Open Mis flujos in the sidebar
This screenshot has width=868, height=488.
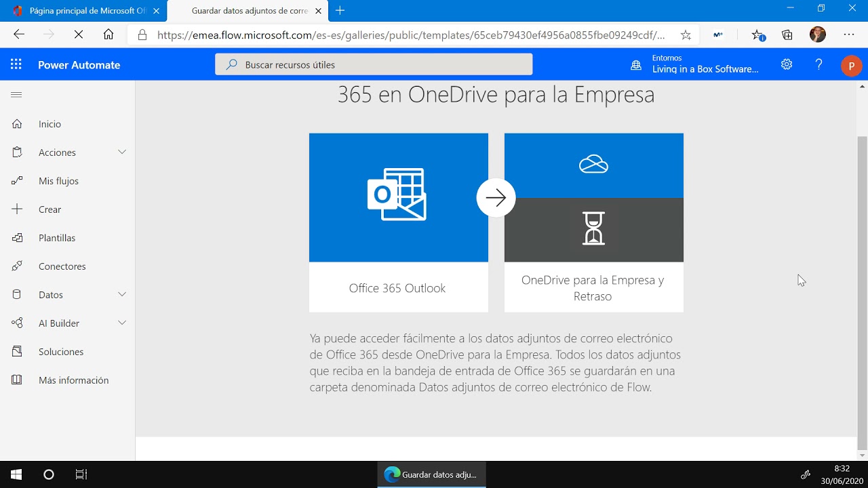[59, 181]
